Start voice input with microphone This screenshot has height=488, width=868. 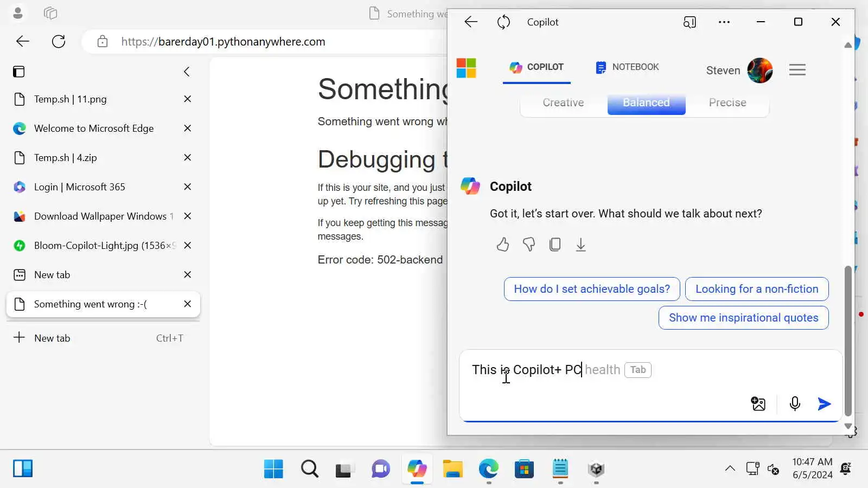(x=795, y=404)
